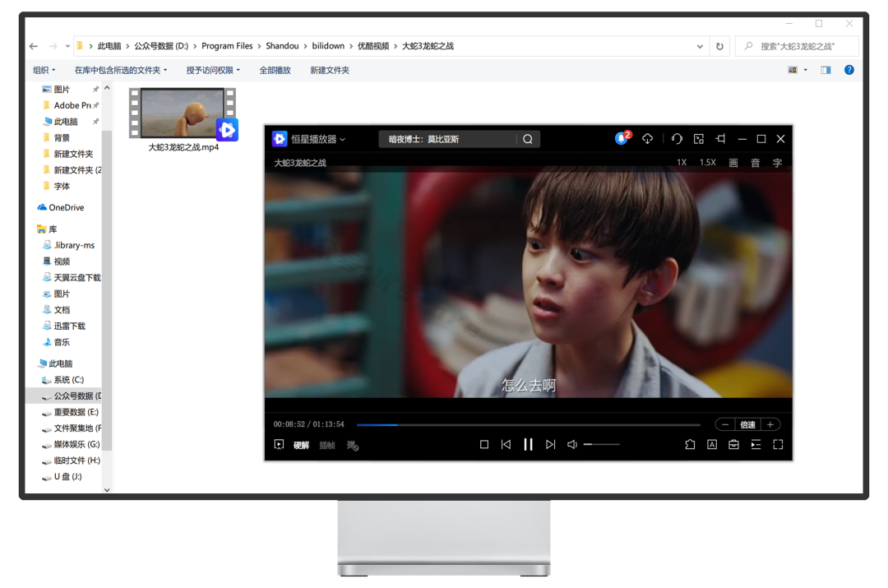Click 新建文件夹 in Explorer toolbar

(330, 70)
